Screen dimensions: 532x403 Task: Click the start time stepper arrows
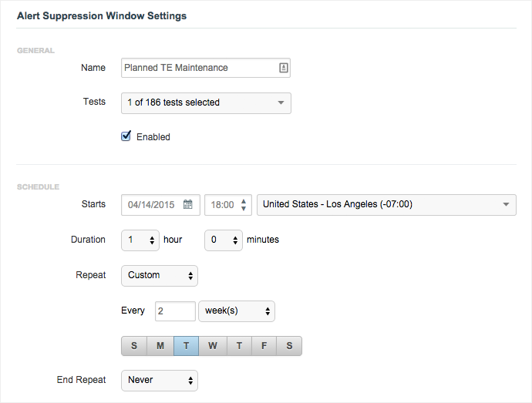244,204
